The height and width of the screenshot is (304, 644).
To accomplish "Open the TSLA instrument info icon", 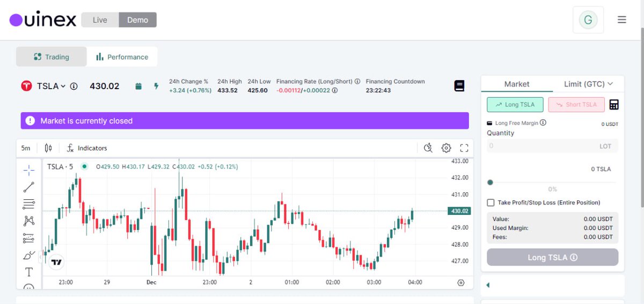I will (74, 86).
